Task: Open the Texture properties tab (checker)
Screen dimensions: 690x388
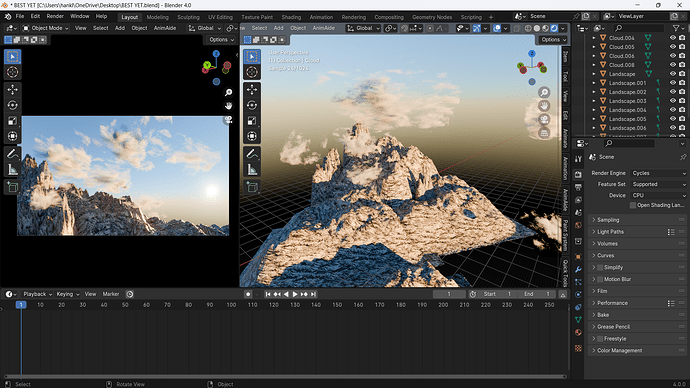Action: [x=578, y=348]
